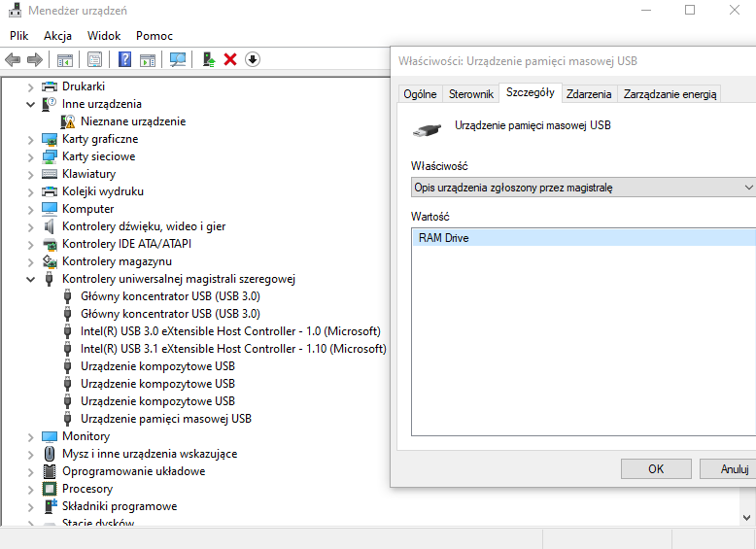This screenshot has width=756, height=549.
Task: Click the Kontrolery magazynu icon
Action: pyautogui.click(x=50, y=261)
